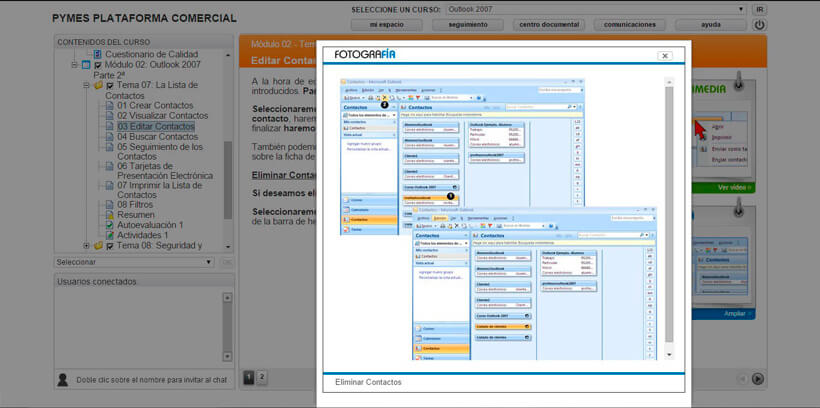Click the document icon beside 04 Buscar Contactos
820x408 pixels.
click(109, 137)
